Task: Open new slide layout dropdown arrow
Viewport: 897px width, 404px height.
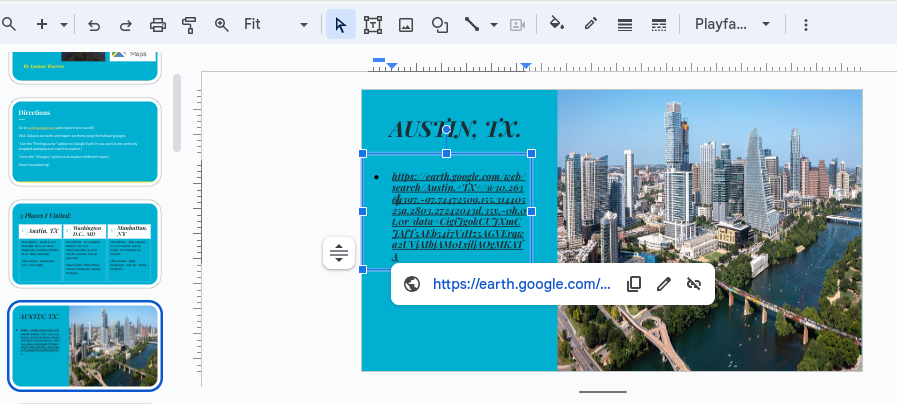Action: (64, 25)
